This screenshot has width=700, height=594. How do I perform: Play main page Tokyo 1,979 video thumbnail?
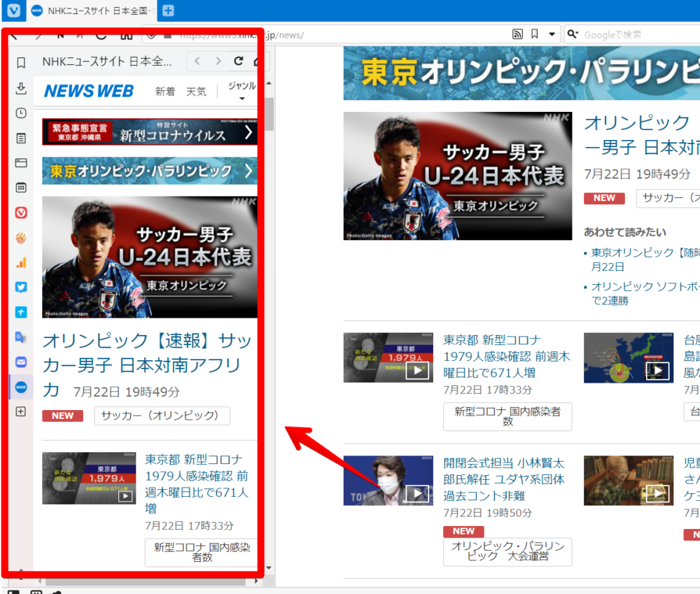pos(388,358)
